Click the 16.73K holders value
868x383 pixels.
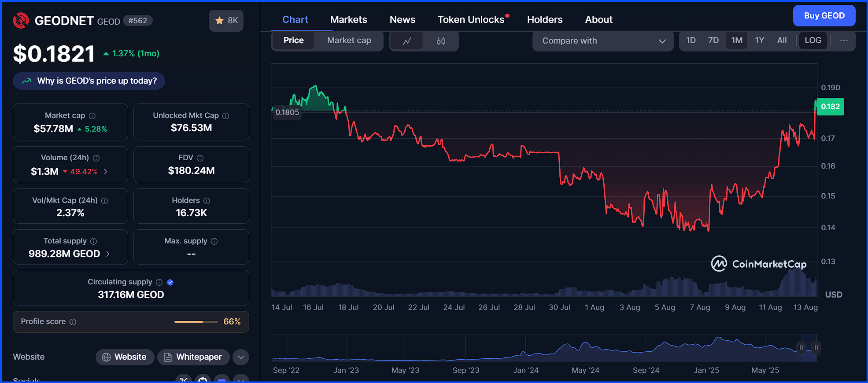pos(191,213)
